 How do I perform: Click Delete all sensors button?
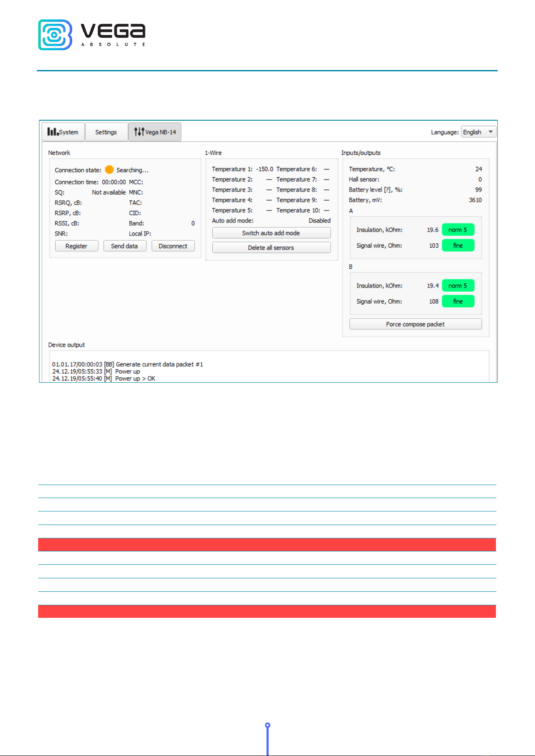(271, 248)
